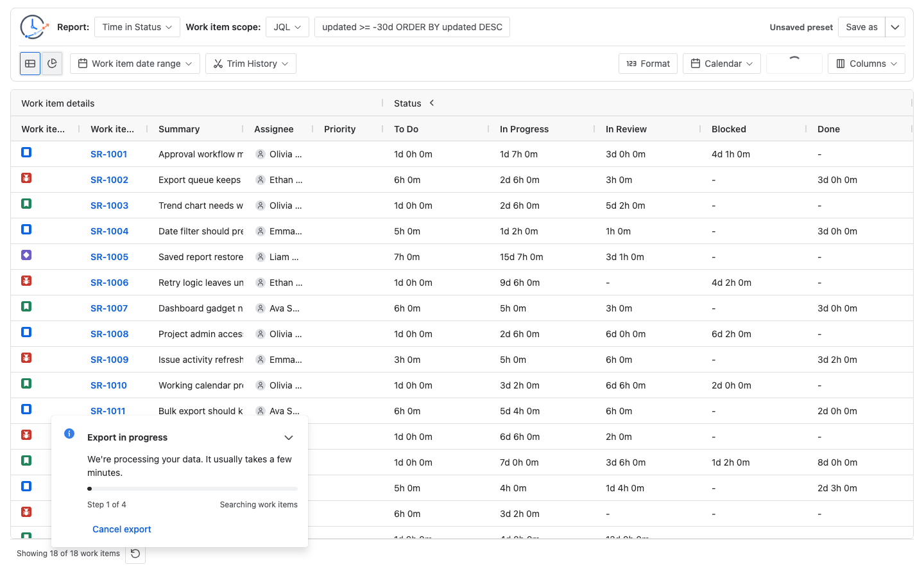Click Done value 8d 0h 0m
The image size is (924, 578).
coord(837,462)
